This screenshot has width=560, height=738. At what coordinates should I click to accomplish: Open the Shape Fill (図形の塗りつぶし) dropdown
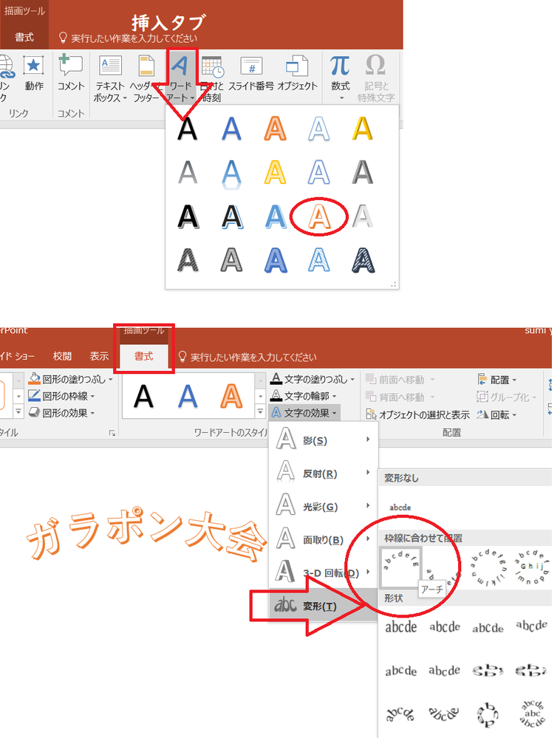(71, 379)
